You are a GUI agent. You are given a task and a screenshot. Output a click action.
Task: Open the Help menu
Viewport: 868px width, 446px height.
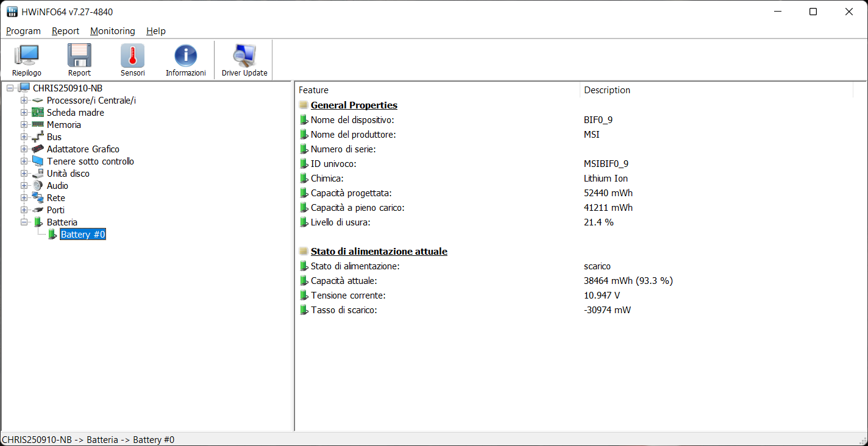point(156,31)
